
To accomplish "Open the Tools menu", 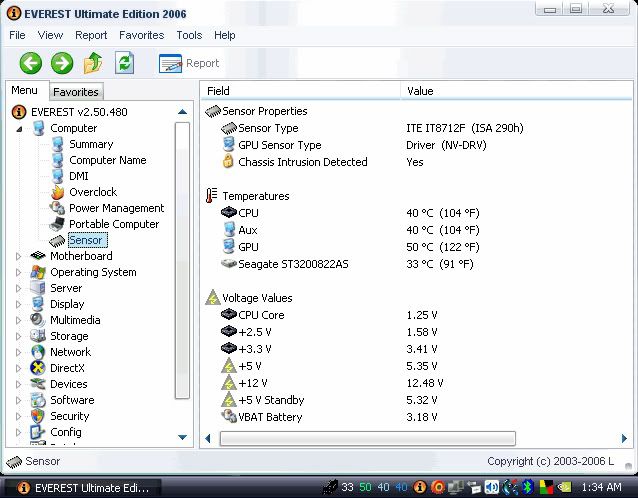I will point(189,35).
